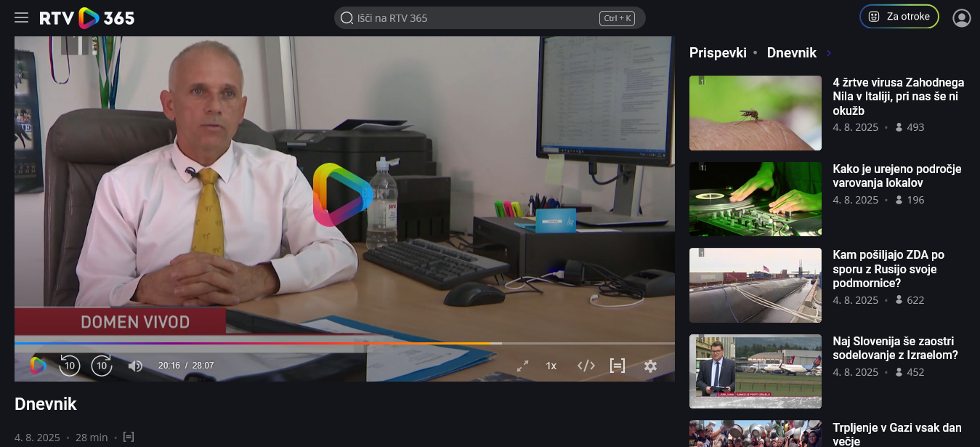Open 'Kako je urejeno področje varovanja lokalov'
The image size is (980, 447).
coord(897,176)
